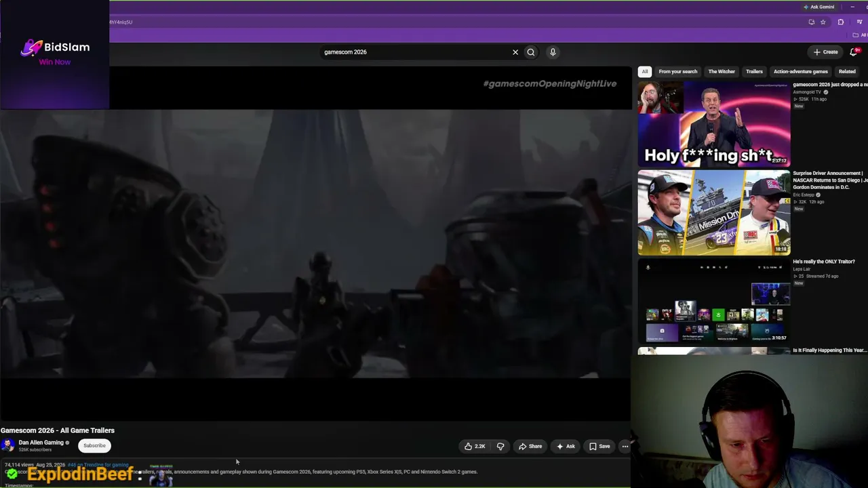The height and width of the screenshot is (488, 868).
Task: Open more actions ellipsis menu
Action: [x=625, y=446]
